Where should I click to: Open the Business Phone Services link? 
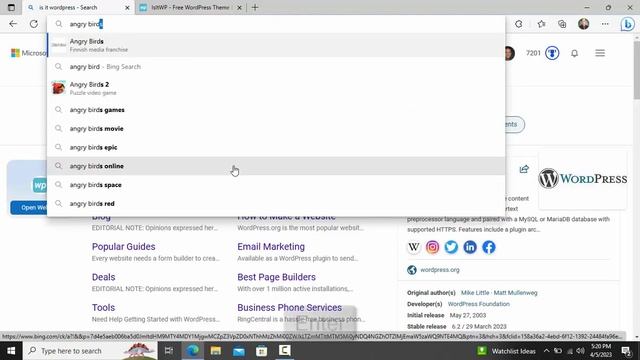(x=289, y=307)
